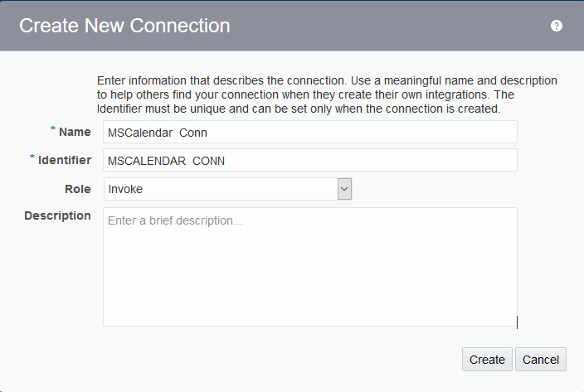Focus the Identifier field with MSCALENDAR CONN
Screen dimensions: 584x392
point(309,160)
